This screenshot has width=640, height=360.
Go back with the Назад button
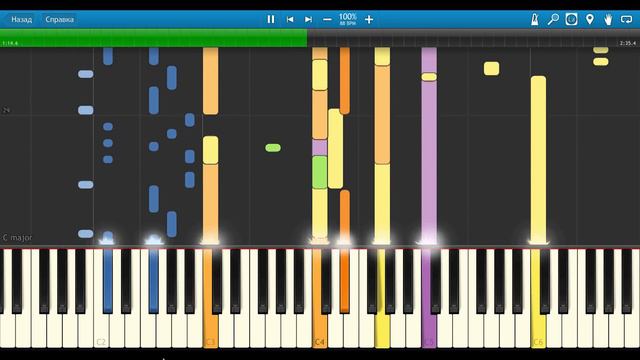click(21, 19)
